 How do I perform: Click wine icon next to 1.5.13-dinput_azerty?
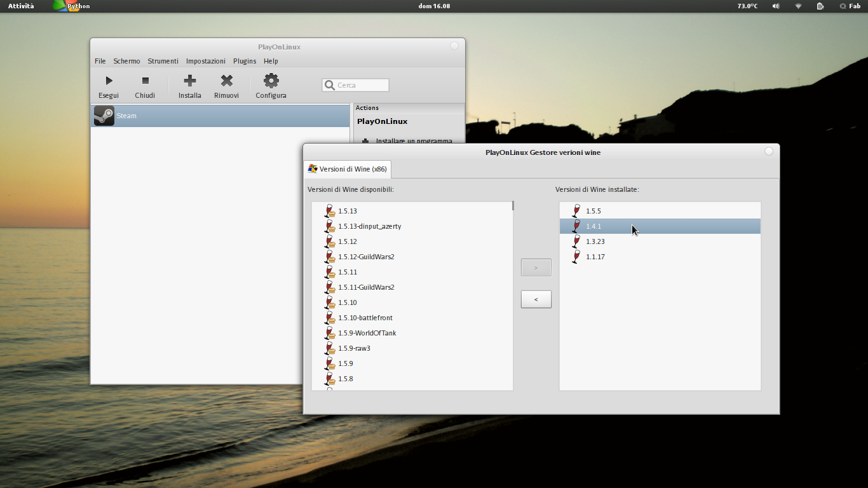329,226
